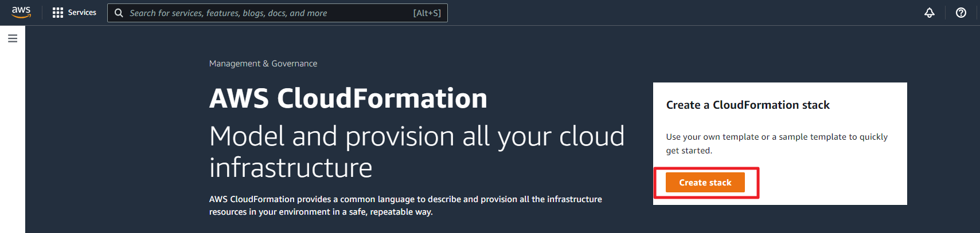Click the word infrastructure in the tagline
Image resolution: width=980 pixels, height=233 pixels.
coord(291,168)
